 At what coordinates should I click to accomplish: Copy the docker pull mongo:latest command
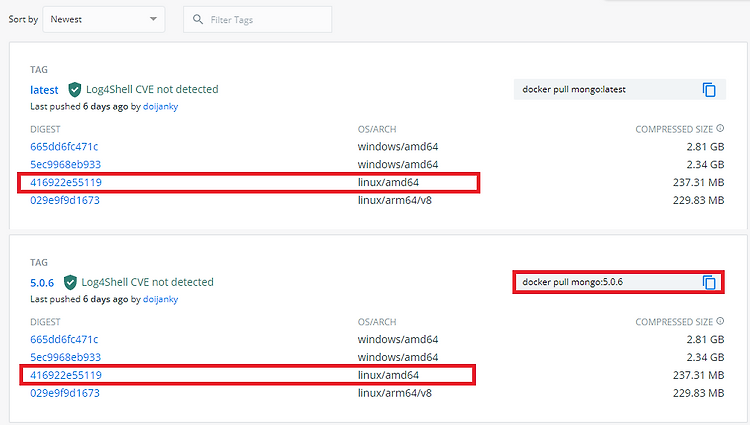pos(709,90)
